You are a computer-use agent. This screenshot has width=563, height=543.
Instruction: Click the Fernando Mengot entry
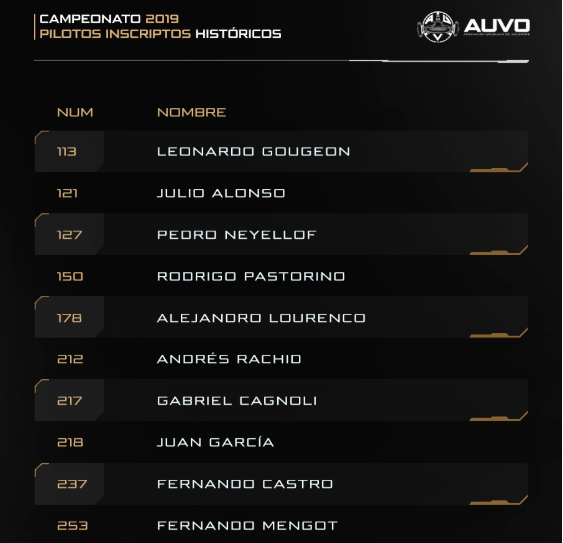pos(247,525)
